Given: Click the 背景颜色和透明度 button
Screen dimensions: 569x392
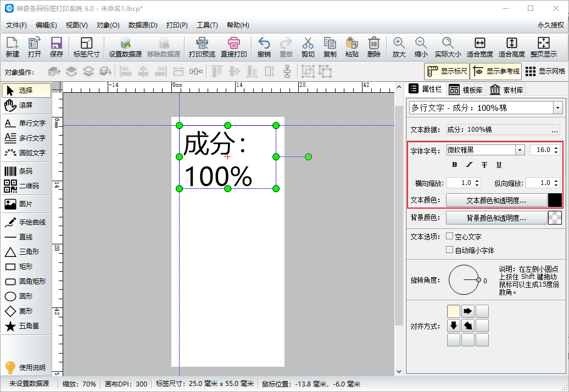Looking at the screenshot, I should tap(496, 218).
